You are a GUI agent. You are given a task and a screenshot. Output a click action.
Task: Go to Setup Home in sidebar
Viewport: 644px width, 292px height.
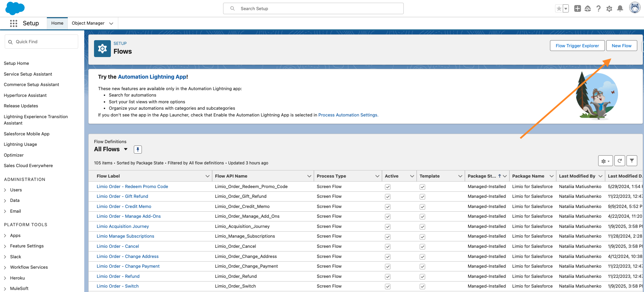[17, 63]
